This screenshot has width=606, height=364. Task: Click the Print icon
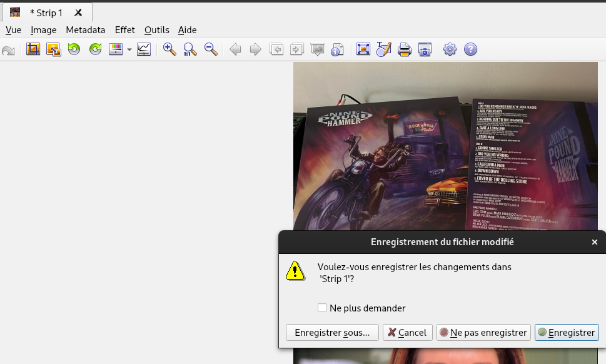pos(404,49)
